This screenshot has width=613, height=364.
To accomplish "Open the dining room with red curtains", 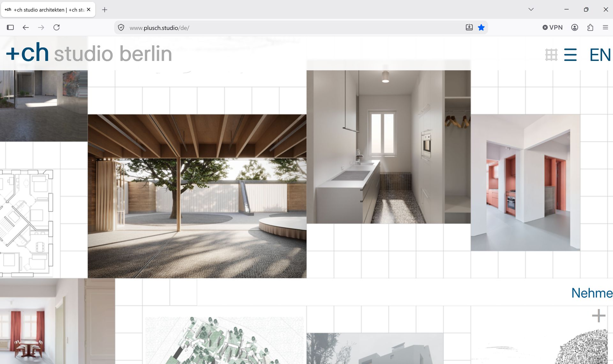I will coord(57,321).
